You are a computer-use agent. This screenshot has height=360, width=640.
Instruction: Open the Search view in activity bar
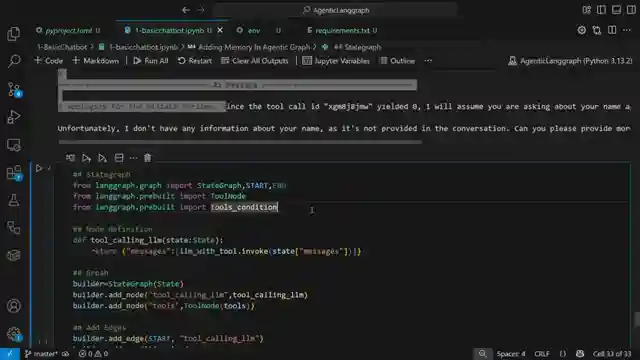pos(13,61)
